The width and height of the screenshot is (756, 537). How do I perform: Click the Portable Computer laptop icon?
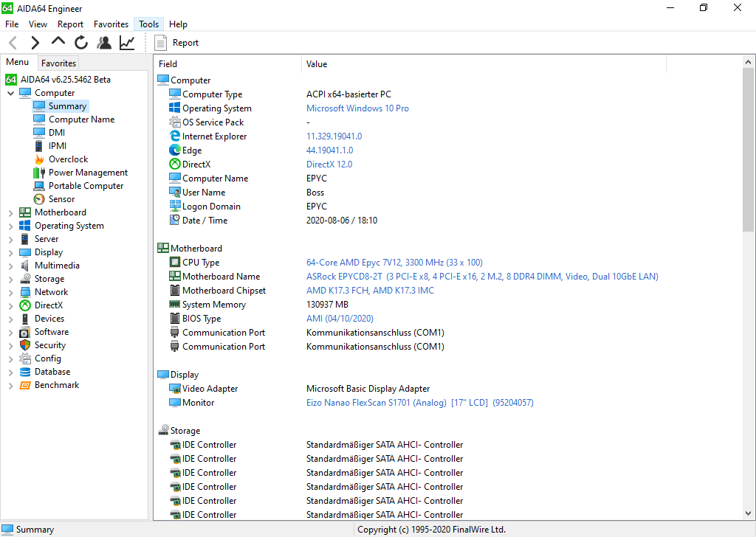point(39,186)
